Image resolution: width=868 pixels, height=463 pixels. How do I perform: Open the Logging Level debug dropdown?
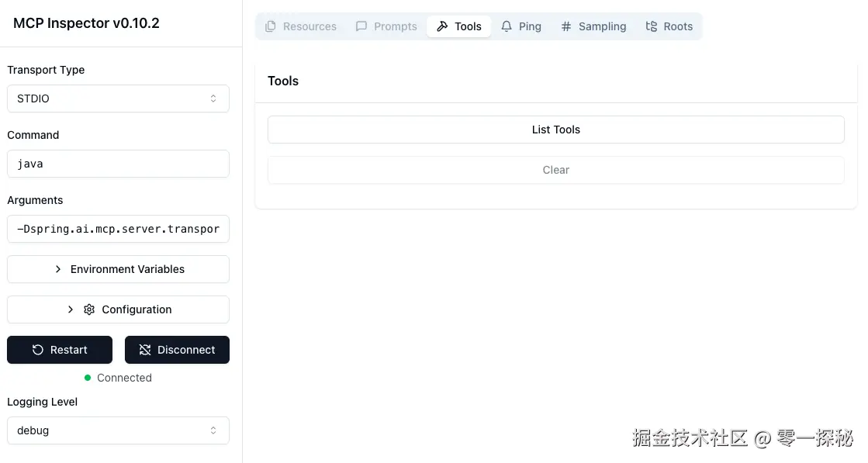118,431
